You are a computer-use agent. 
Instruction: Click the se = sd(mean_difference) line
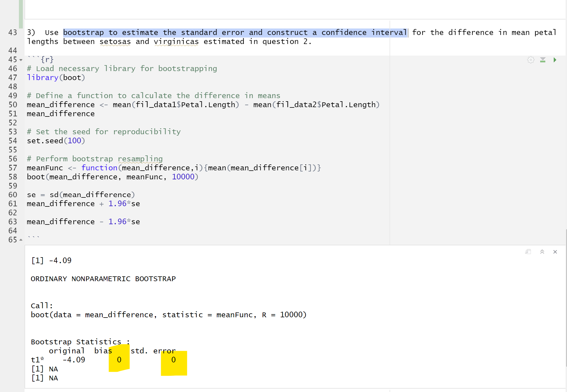81,195
